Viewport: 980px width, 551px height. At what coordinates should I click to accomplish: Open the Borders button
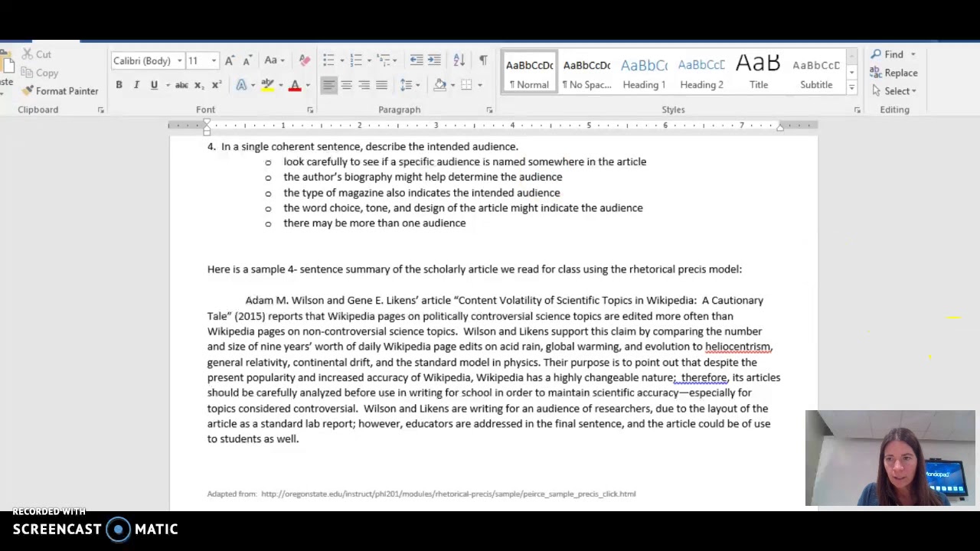click(466, 85)
